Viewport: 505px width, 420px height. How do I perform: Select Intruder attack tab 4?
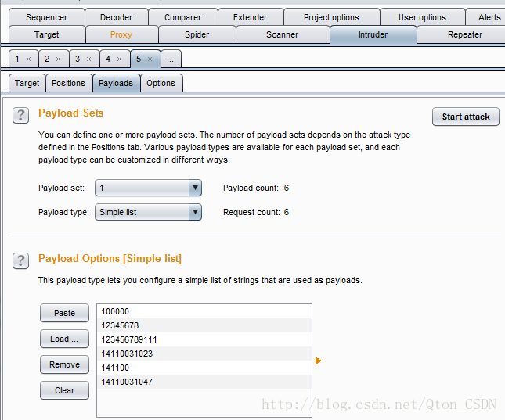point(108,59)
